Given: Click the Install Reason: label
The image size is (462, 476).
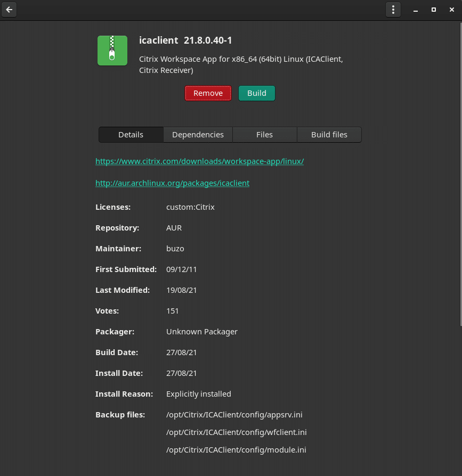Looking at the screenshot, I should tap(124, 394).
